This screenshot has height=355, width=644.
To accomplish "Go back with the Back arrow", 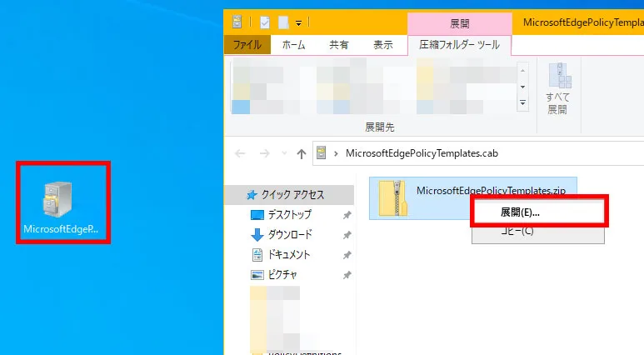I will coord(240,153).
